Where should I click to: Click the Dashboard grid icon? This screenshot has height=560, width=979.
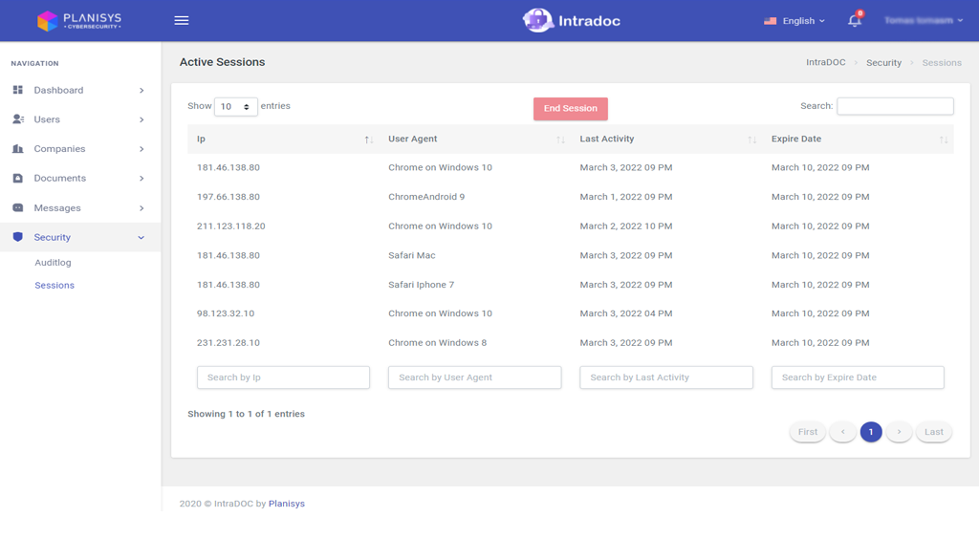[x=17, y=90]
